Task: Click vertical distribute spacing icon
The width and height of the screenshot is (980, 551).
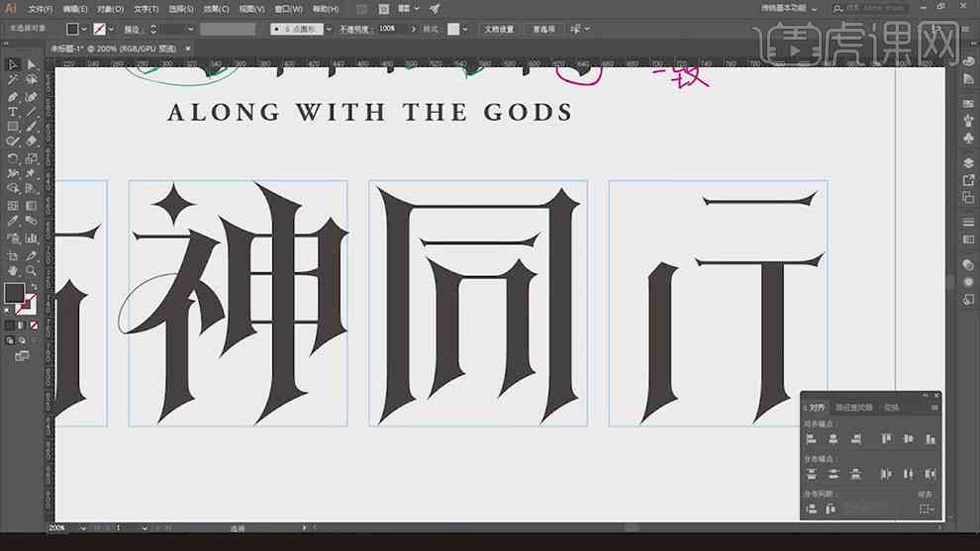Action: (x=812, y=509)
